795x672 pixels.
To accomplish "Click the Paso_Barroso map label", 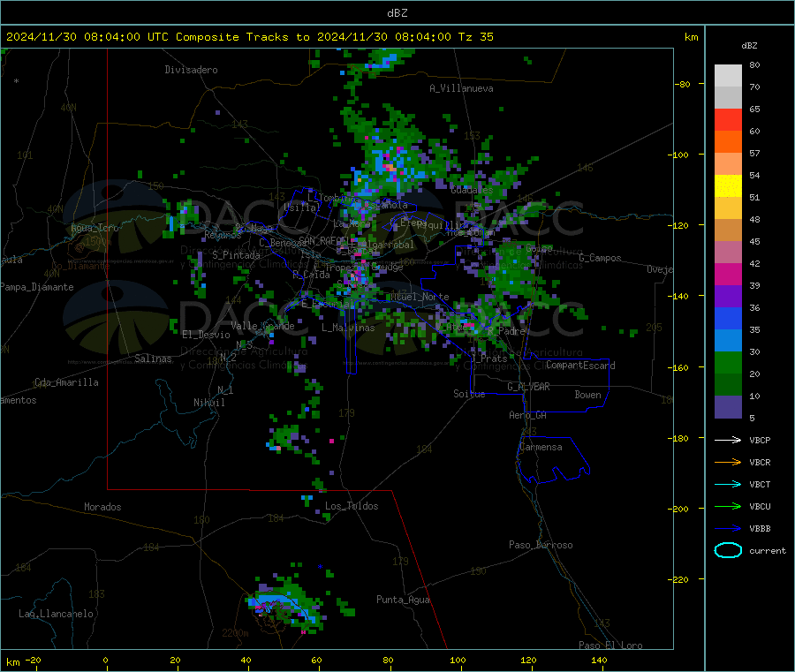I will point(541,545).
